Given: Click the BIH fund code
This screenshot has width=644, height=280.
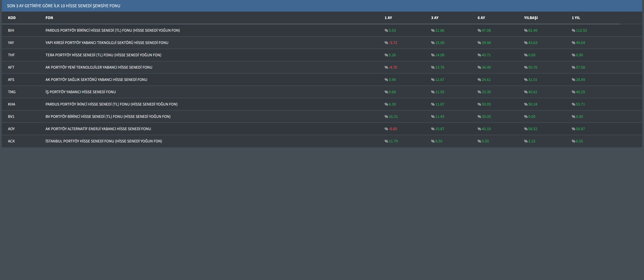Looking at the screenshot, I should tap(11, 30).
